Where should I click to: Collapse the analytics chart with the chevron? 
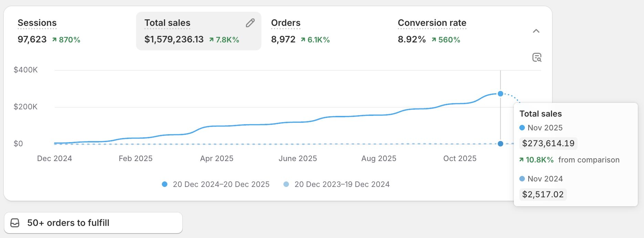tap(536, 31)
